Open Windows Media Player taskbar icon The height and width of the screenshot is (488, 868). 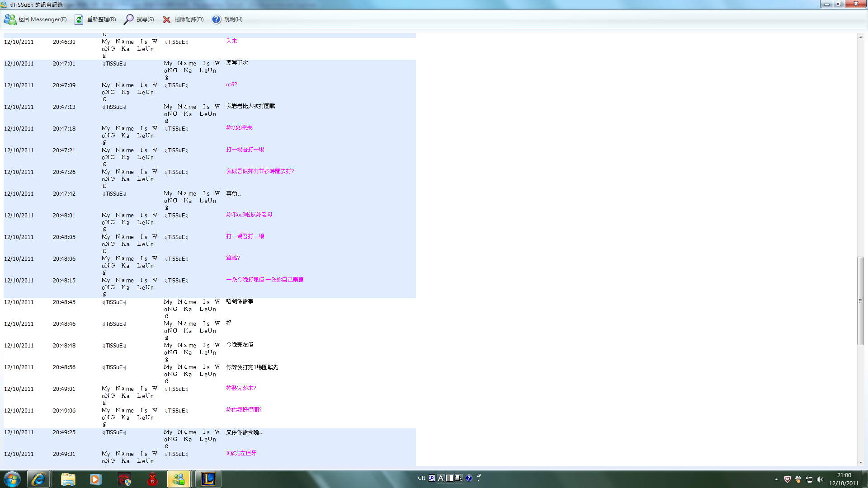tap(95, 479)
